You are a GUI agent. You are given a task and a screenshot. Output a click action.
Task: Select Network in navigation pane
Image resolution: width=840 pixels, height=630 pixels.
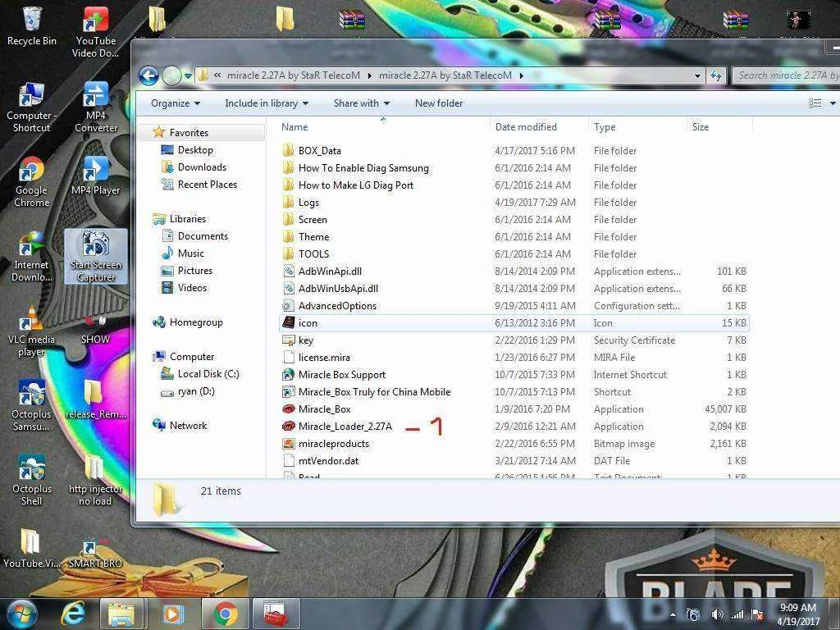(x=188, y=426)
